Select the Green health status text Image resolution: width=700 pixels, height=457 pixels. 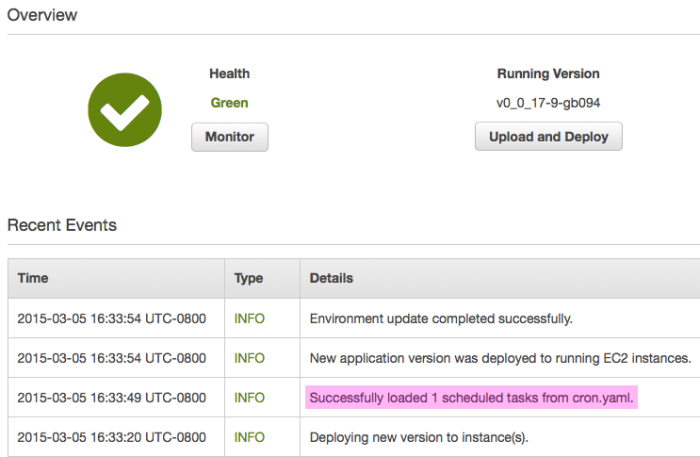229,103
